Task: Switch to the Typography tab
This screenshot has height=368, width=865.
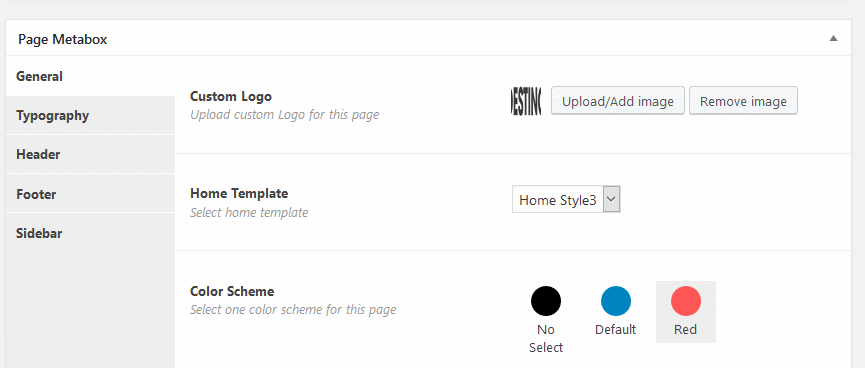Action: [90, 115]
